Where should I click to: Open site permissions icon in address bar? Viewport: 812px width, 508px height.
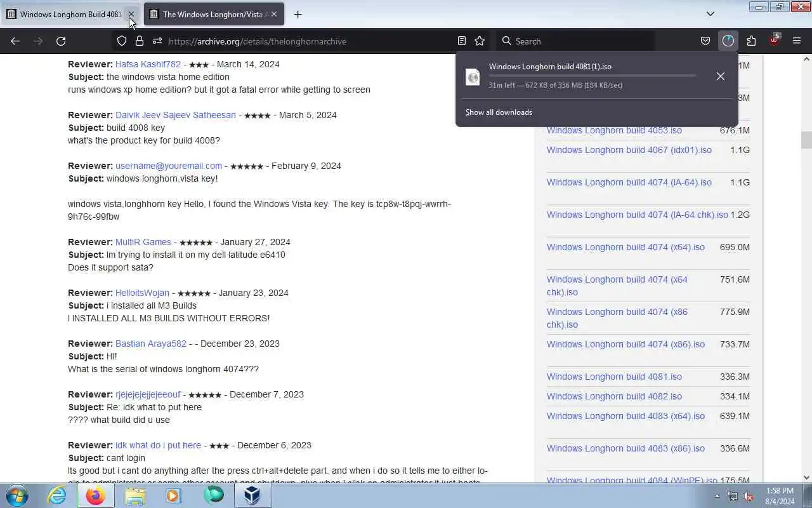coord(157,41)
